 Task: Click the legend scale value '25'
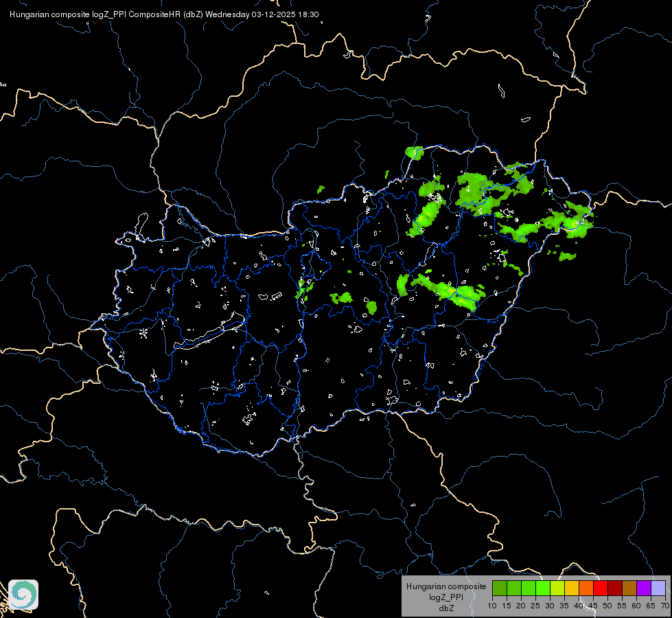[535, 606]
